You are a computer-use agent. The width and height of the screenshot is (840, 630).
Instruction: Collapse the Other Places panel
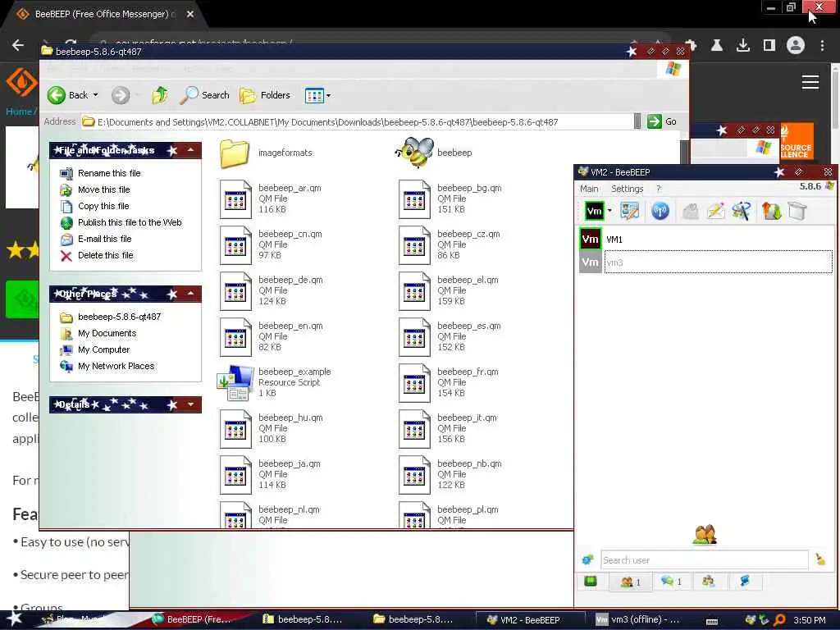pos(190,294)
